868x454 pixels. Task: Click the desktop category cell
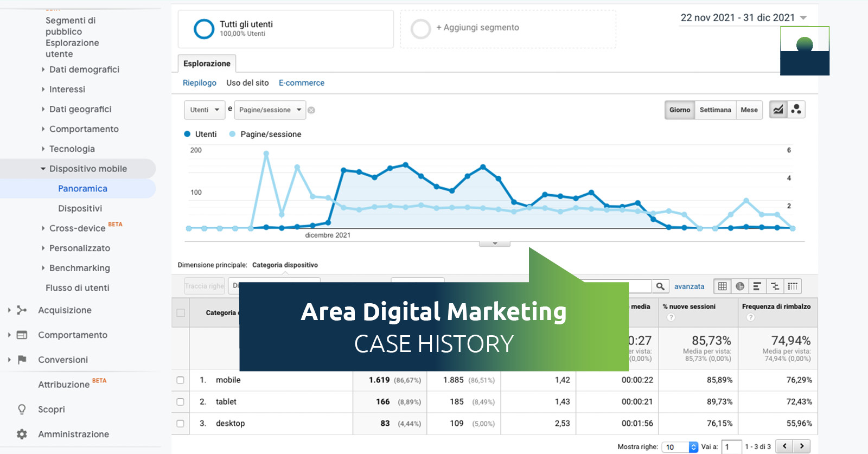pyautogui.click(x=230, y=424)
